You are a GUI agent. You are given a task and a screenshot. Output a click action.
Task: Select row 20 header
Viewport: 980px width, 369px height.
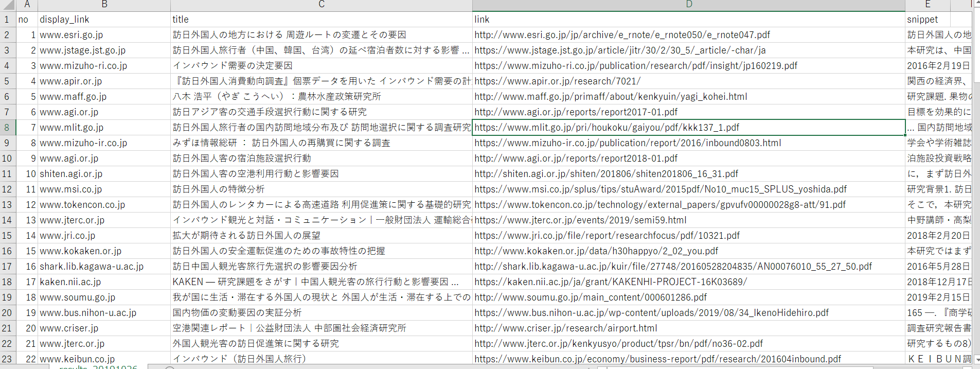[x=8, y=313]
